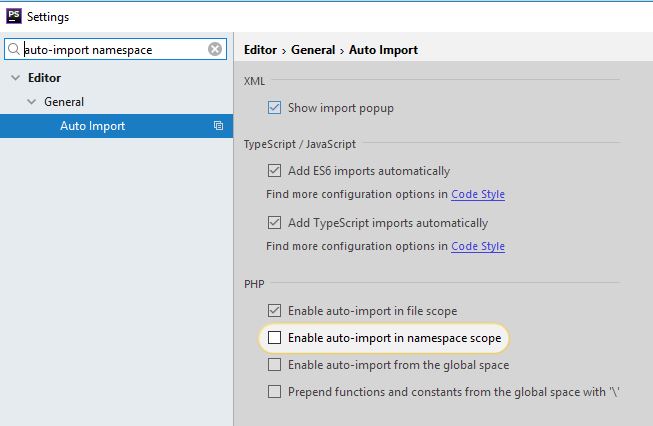Click the PhpStorm logo icon in title bar
This screenshot has width=653, height=426.
tap(14, 16)
